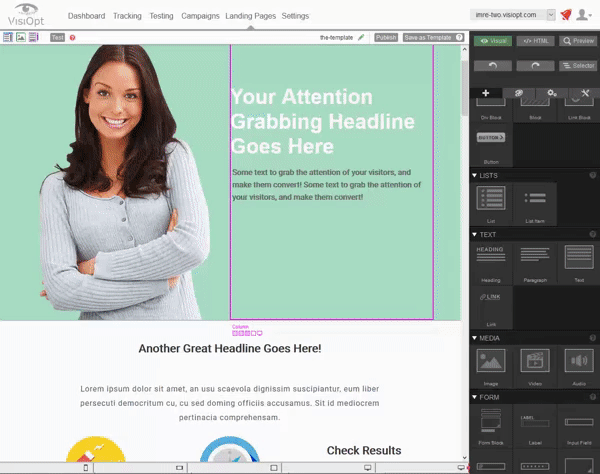The image size is (600, 474).
Task: Go to the Dashboard menu item
Action: click(x=86, y=16)
